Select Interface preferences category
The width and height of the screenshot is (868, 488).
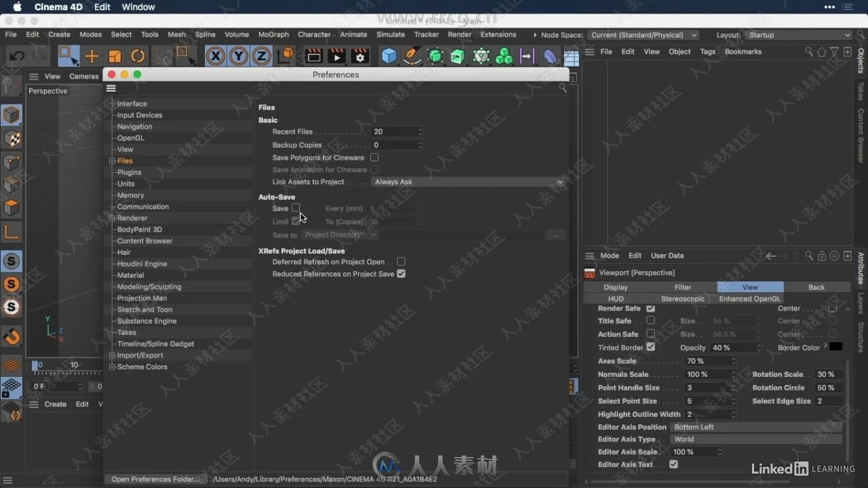[132, 104]
